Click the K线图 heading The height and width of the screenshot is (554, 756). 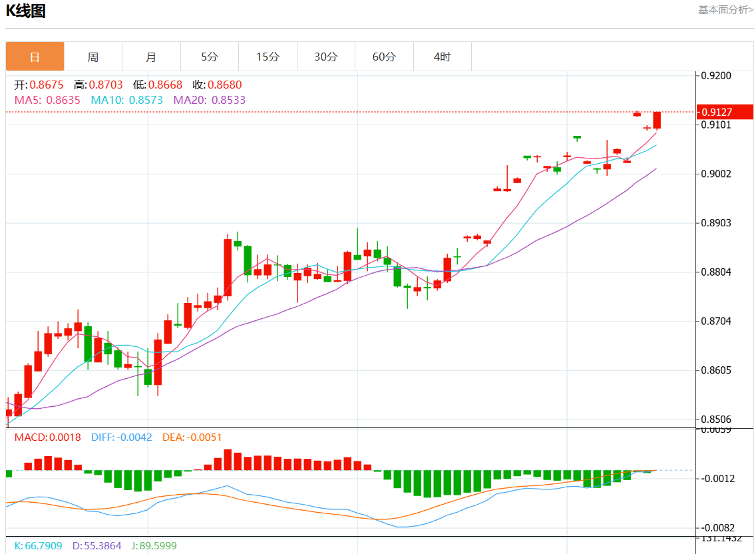point(25,11)
